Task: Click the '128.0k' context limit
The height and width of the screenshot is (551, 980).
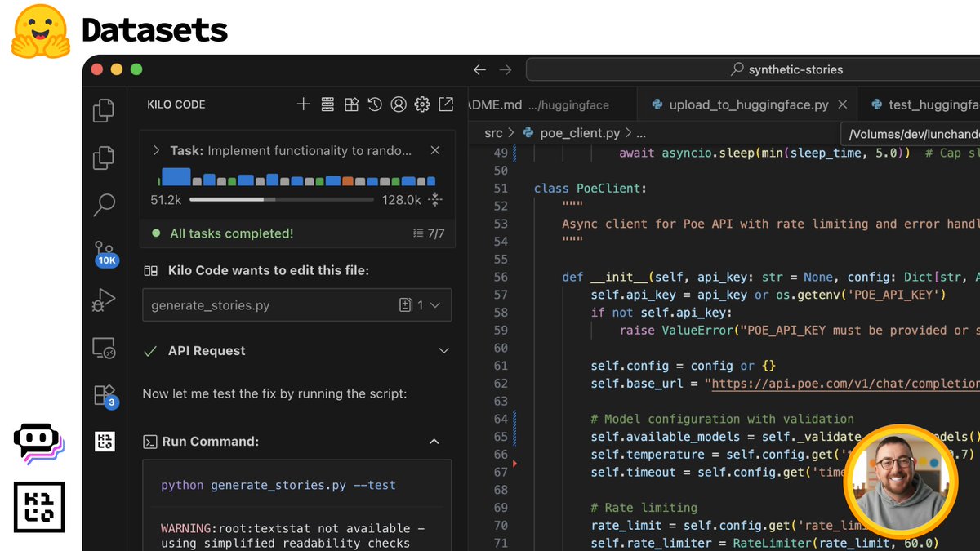Action: click(401, 199)
